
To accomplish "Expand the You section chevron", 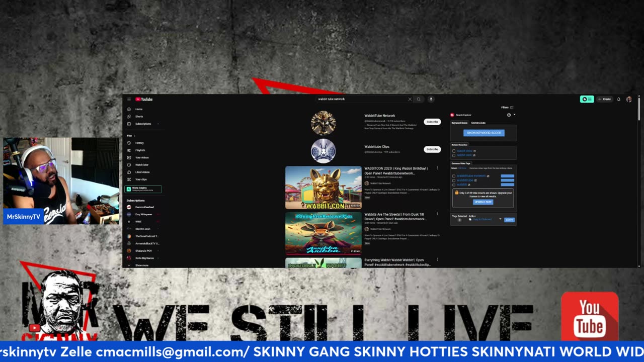I will 134,136.
